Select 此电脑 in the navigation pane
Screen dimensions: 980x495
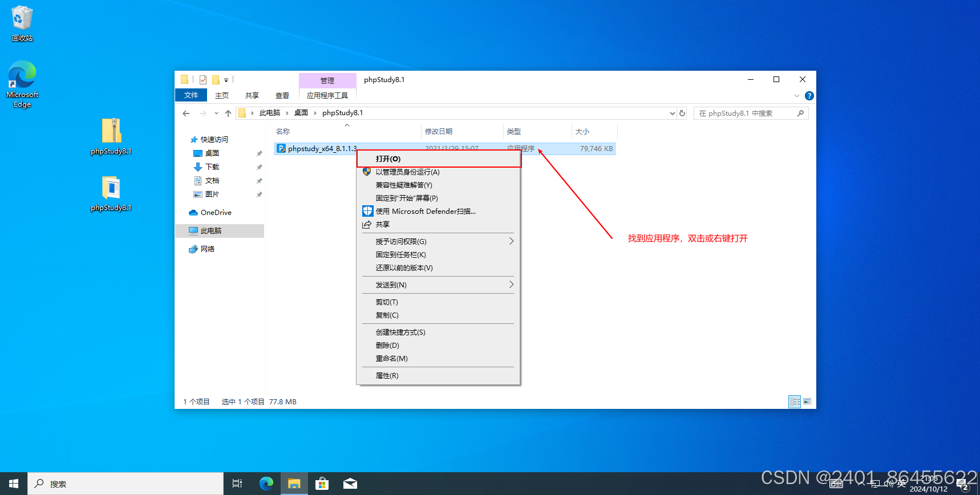pos(219,231)
